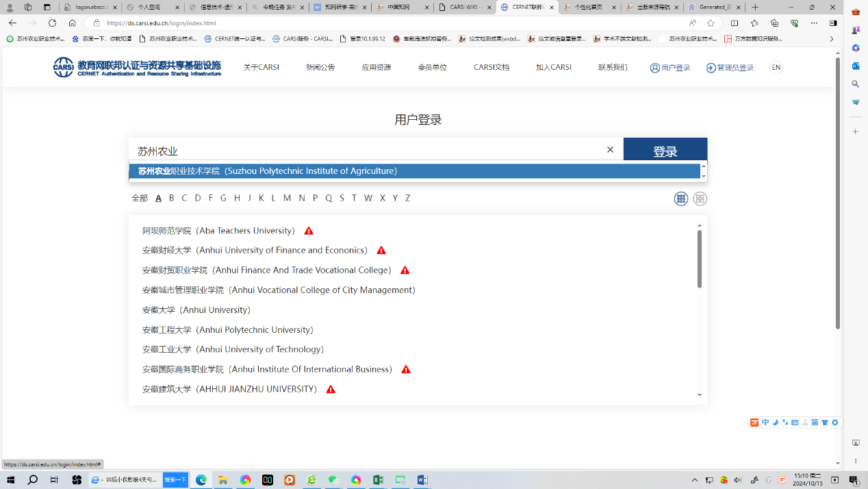This screenshot has height=489, width=868.
Task: Switch to the CARSI WIKI browser tab
Action: (x=463, y=7)
